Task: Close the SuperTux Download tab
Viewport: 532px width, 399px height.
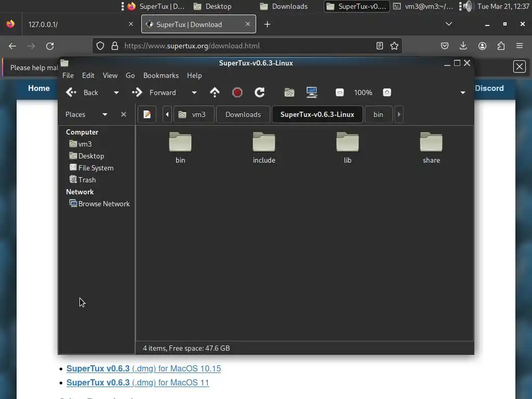Action: click(x=248, y=24)
